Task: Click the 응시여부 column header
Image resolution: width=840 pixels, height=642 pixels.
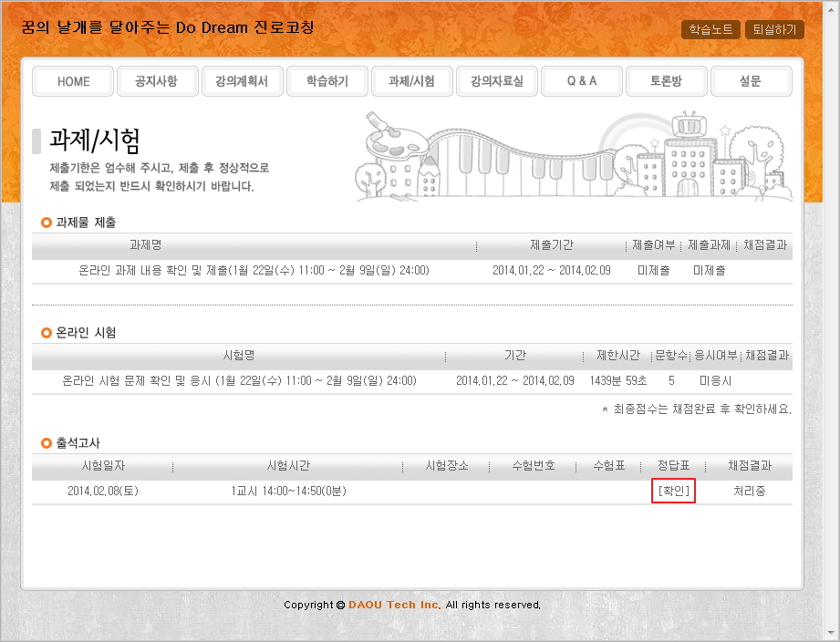Action: (x=715, y=355)
